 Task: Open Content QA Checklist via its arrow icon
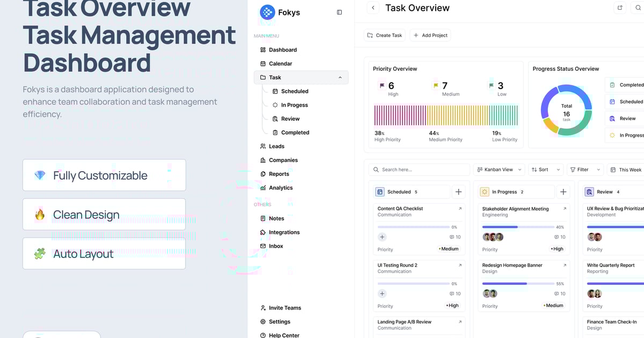click(x=460, y=209)
